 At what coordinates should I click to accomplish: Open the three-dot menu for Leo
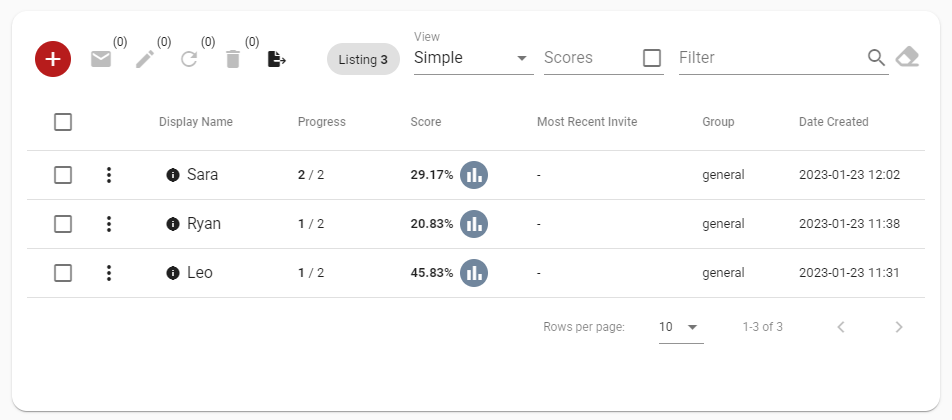(x=109, y=273)
